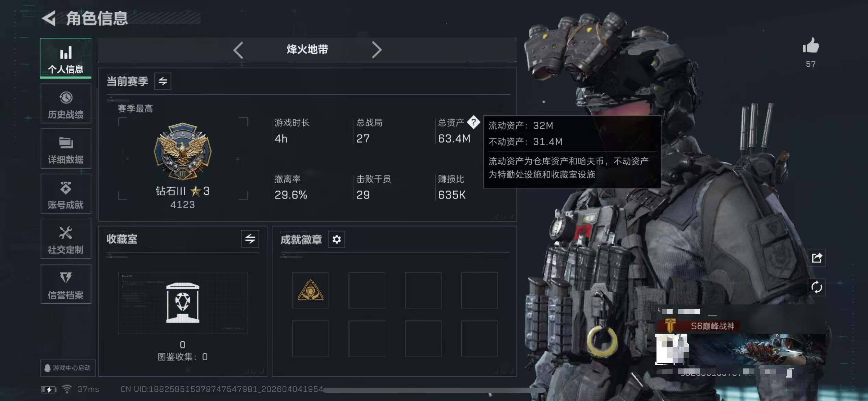Open the 收藏室 display case thumbnail
Viewport: 868px width, 401px height.
183,303
